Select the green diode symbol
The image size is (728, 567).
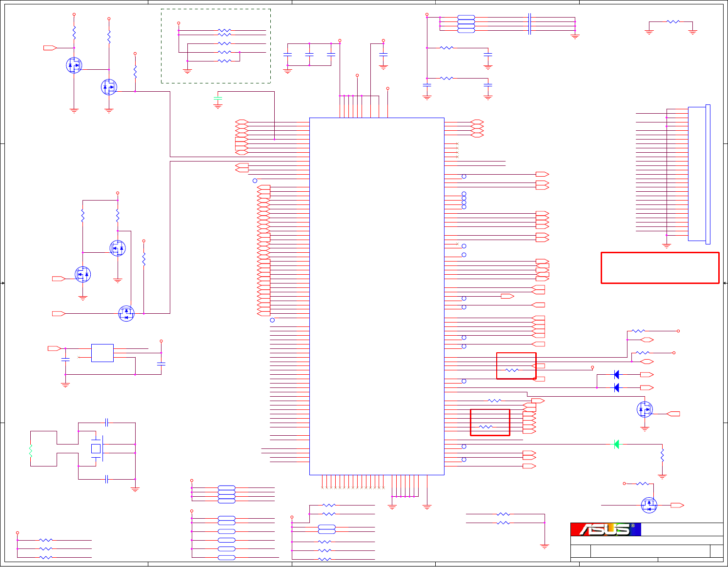click(x=616, y=444)
